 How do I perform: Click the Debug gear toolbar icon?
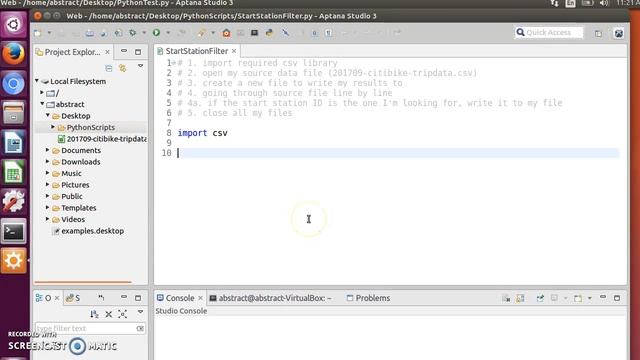pyautogui.click(x=133, y=33)
